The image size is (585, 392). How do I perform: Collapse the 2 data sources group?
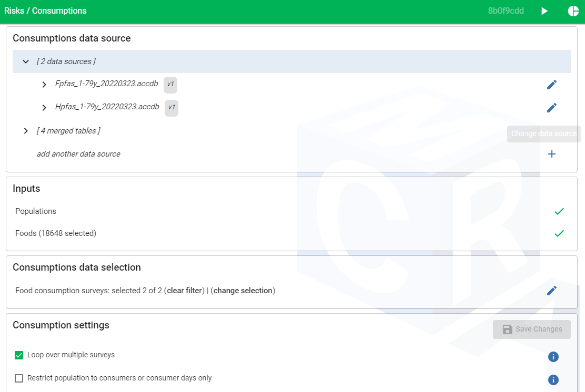point(26,61)
